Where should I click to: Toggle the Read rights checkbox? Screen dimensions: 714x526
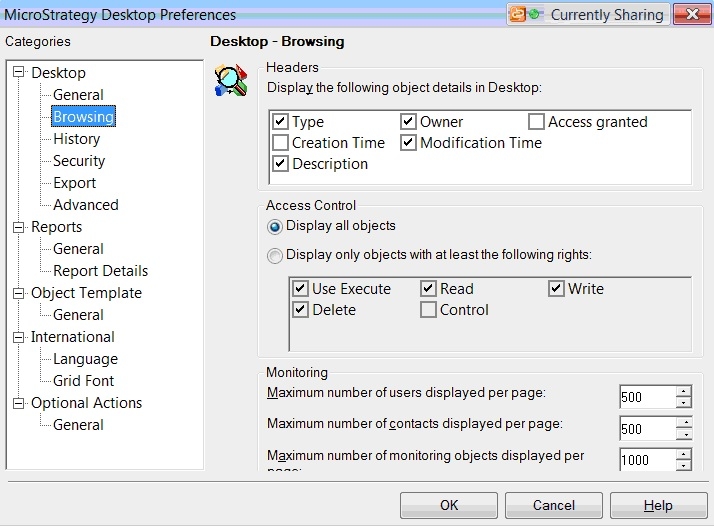coord(428,289)
